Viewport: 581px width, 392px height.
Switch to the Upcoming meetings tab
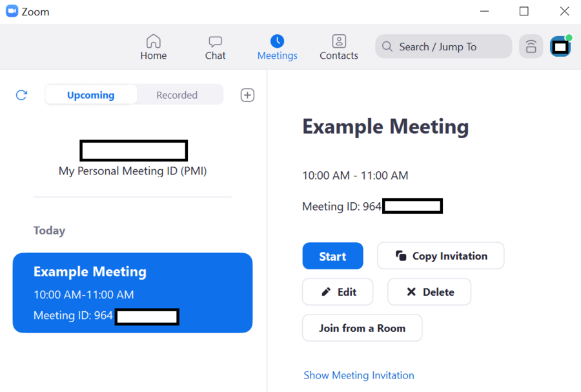[x=91, y=95]
